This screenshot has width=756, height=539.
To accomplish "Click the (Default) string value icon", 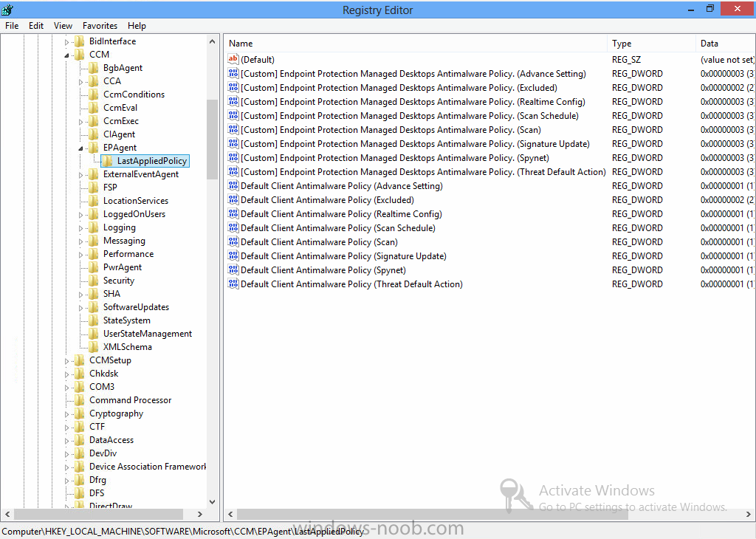I will [233, 59].
